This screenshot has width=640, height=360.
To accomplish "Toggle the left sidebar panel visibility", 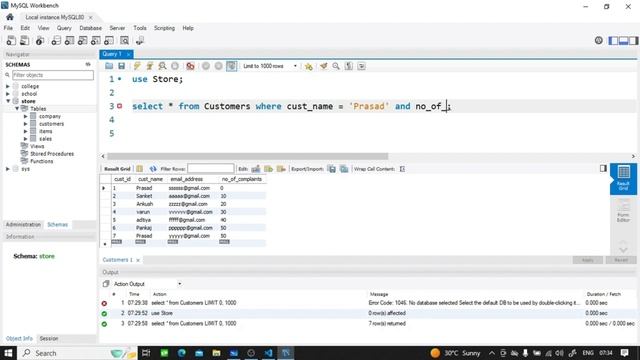I will point(613,40).
